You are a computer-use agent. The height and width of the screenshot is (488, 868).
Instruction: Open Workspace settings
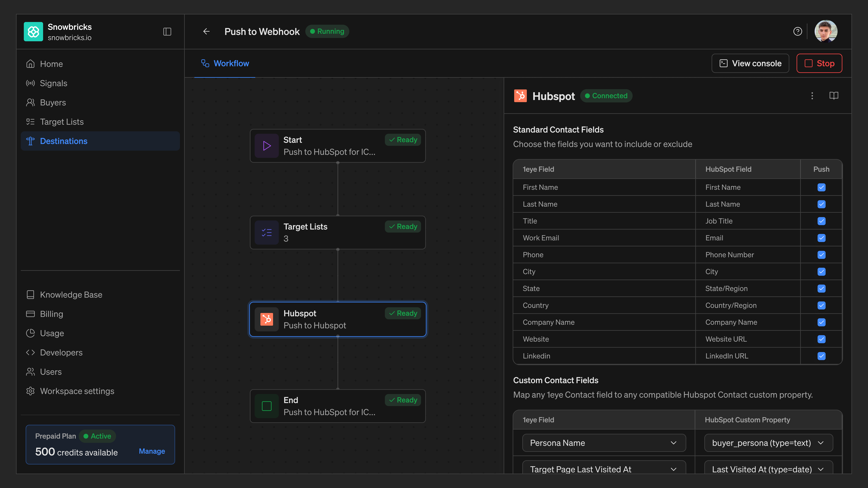[x=100, y=391]
